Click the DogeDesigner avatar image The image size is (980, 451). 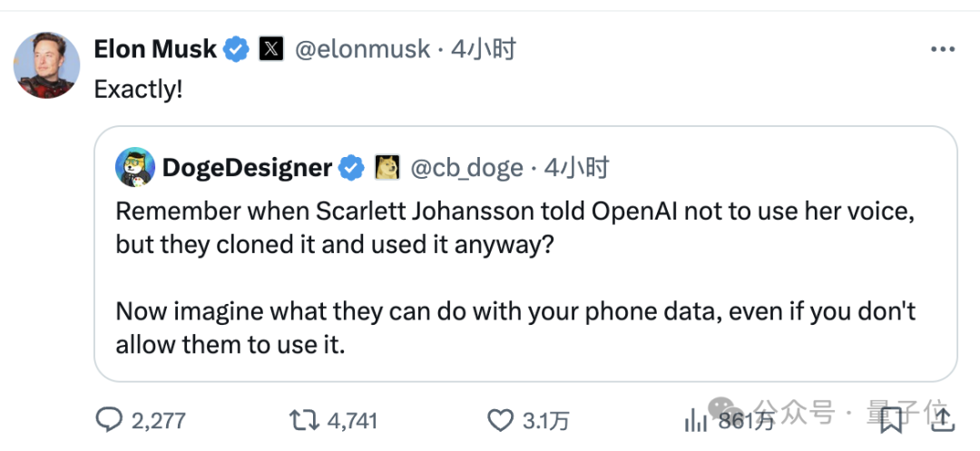[x=134, y=167]
